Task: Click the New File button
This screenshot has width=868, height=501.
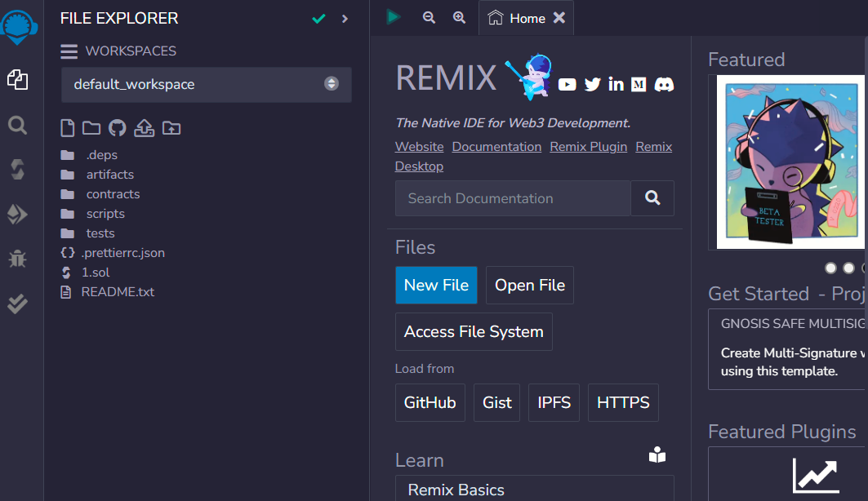Action: click(x=436, y=286)
